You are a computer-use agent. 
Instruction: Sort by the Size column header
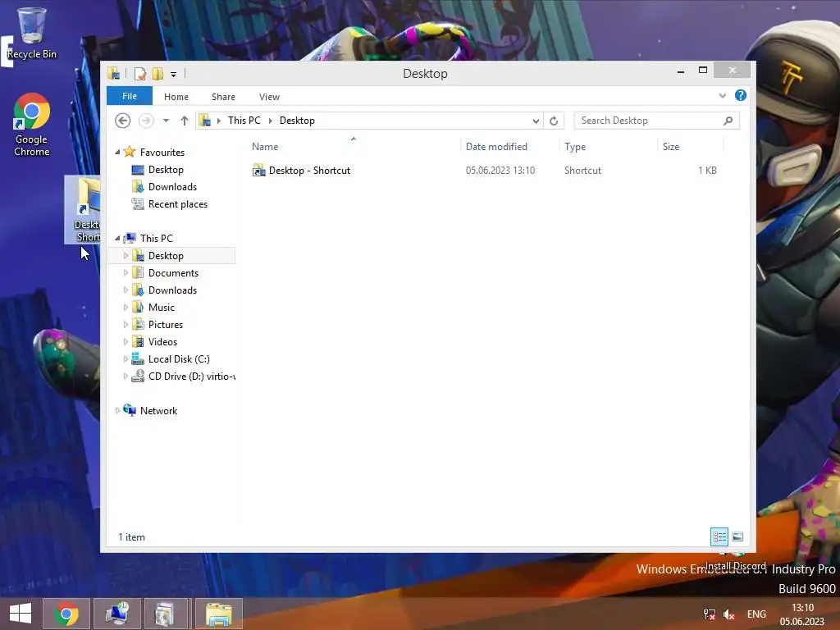(x=671, y=147)
